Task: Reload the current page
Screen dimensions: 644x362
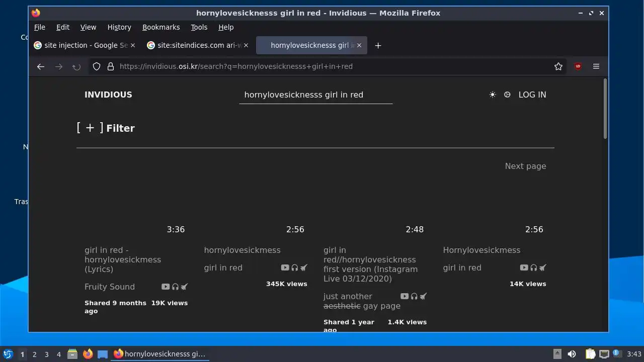Action: (x=76, y=66)
